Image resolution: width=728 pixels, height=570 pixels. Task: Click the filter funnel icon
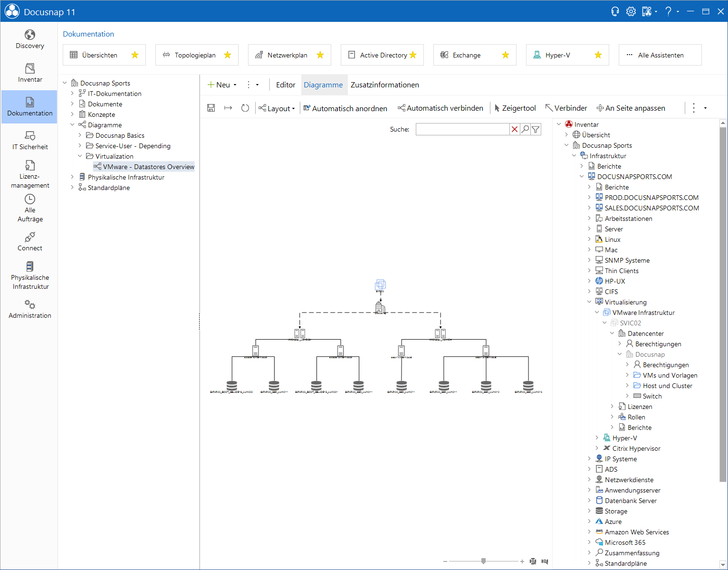[x=536, y=129]
